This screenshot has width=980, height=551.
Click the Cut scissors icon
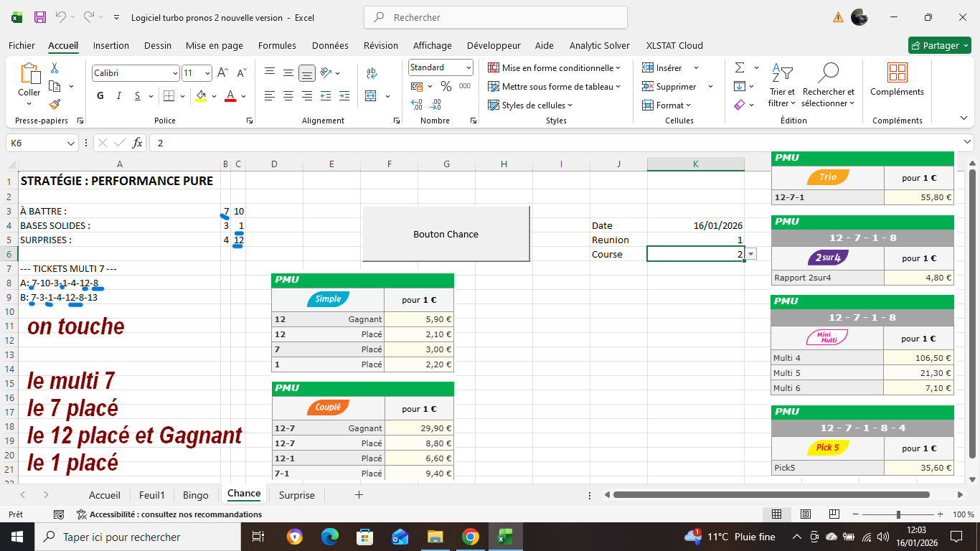point(55,68)
